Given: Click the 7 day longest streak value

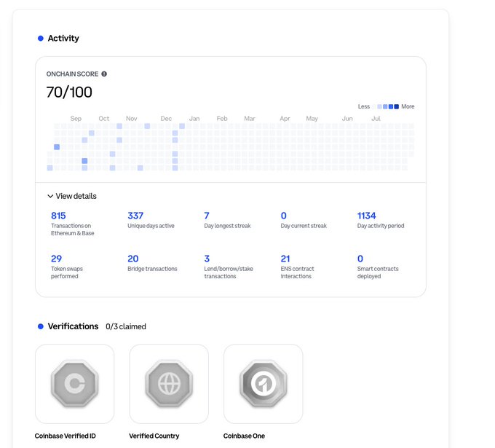Looking at the screenshot, I should (207, 216).
